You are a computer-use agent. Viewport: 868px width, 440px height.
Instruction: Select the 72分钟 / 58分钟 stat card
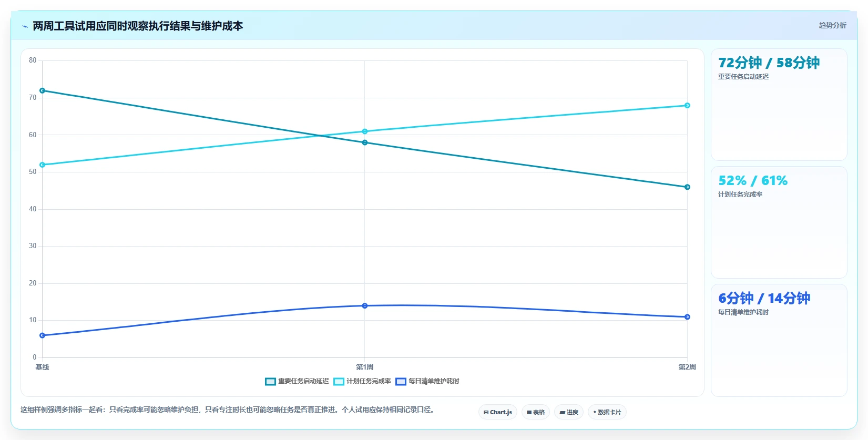coord(779,105)
